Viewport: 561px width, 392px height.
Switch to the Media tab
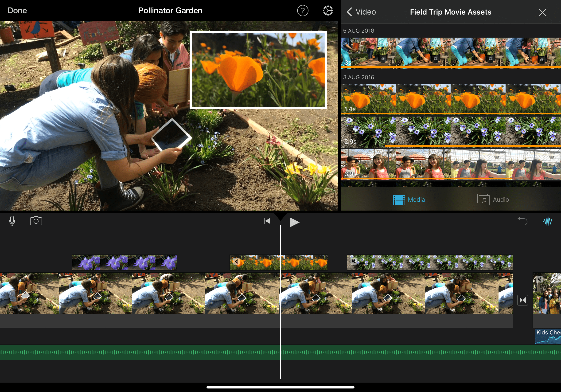pyautogui.click(x=408, y=200)
